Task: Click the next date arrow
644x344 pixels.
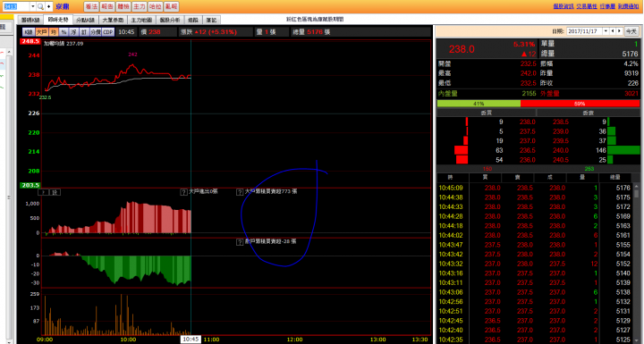Action: [619, 31]
